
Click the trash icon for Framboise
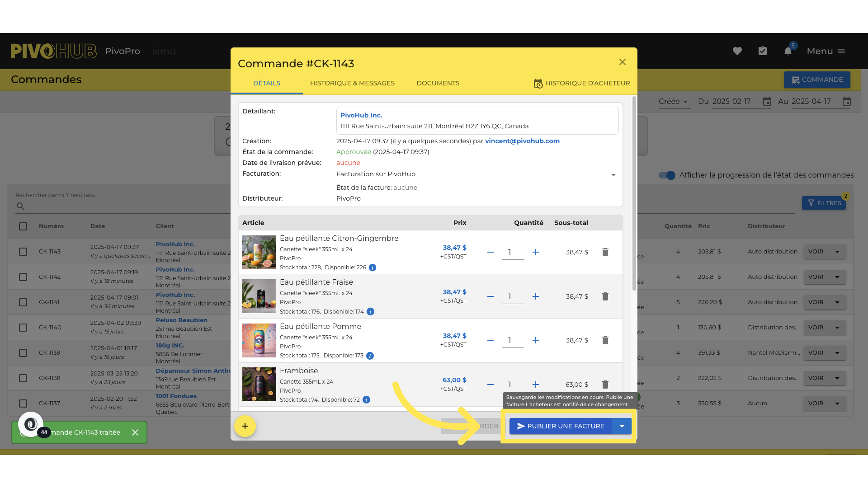pyautogui.click(x=605, y=385)
